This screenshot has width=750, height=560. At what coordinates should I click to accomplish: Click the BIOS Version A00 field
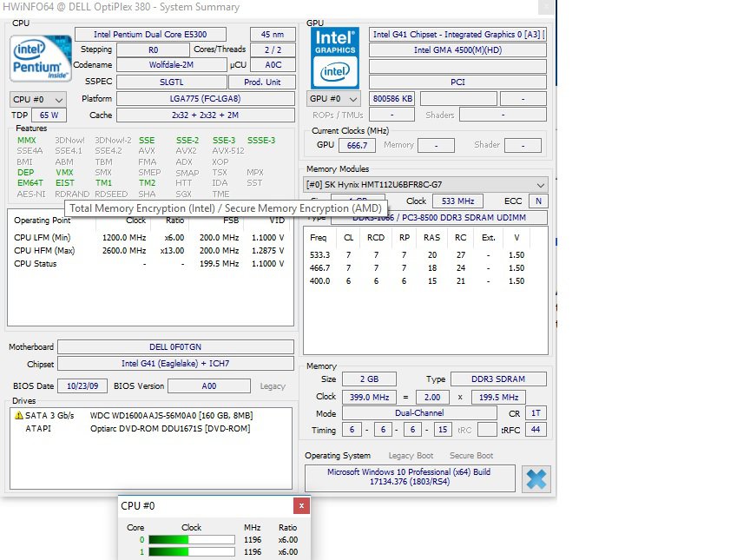point(209,386)
